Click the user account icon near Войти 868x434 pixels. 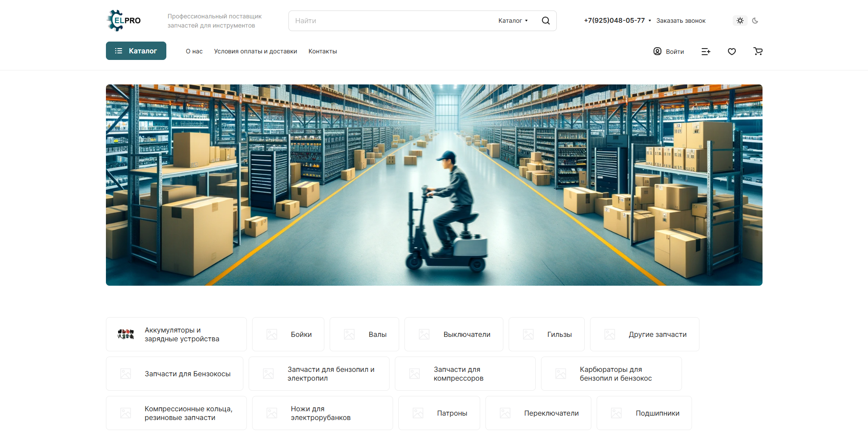tap(657, 51)
